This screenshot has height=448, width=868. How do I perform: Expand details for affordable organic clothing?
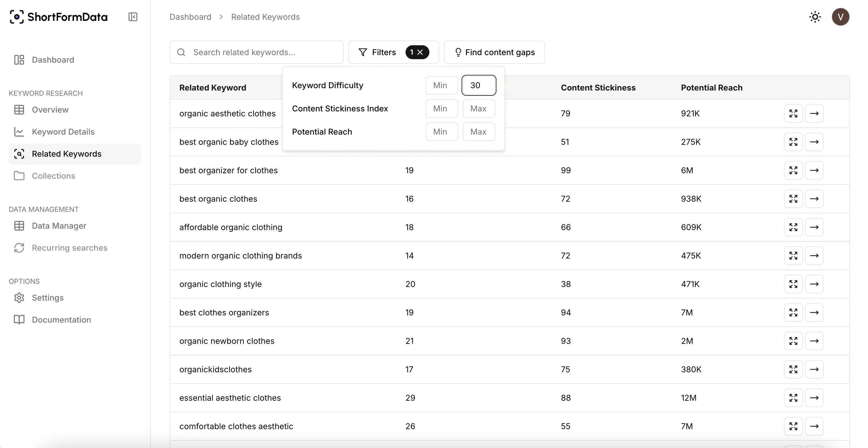point(793,227)
